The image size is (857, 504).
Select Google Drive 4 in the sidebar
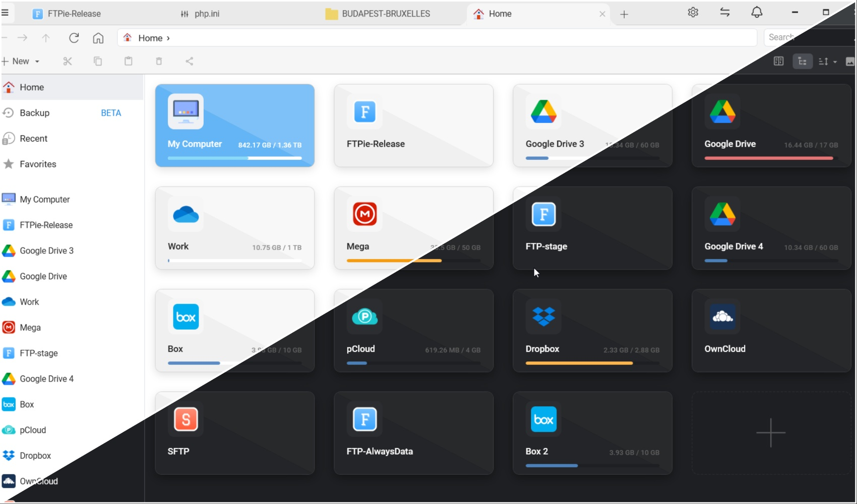click(72, 379)
